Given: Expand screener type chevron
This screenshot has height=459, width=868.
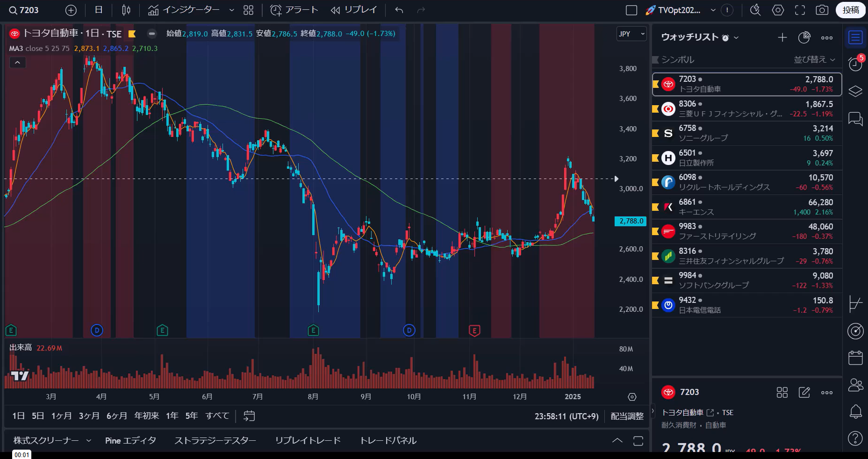Looking at the screenshot, I should coord(89,441).
